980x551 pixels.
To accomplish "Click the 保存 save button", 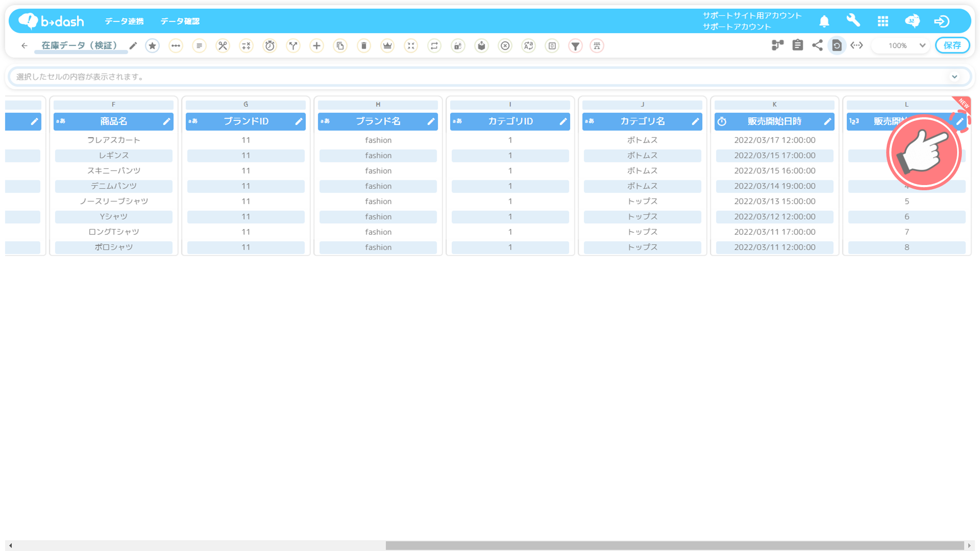I will pyautogui.click(x=953, y=46).
